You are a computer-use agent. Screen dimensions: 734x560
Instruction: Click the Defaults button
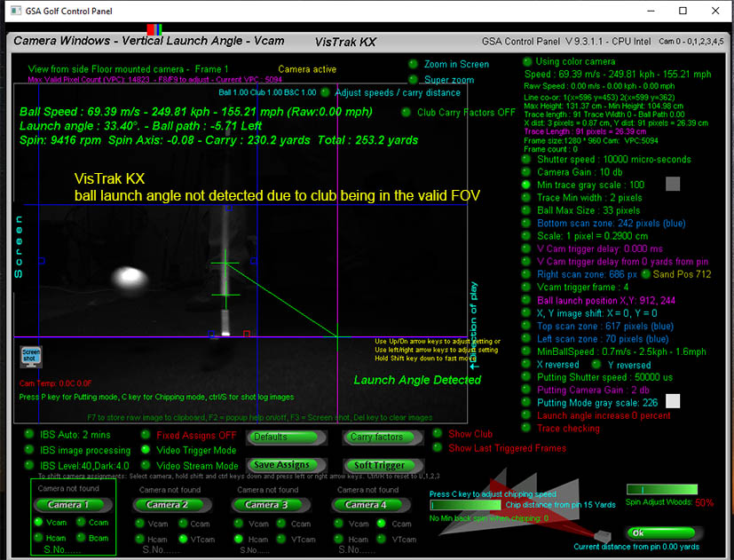click(286, 438)
